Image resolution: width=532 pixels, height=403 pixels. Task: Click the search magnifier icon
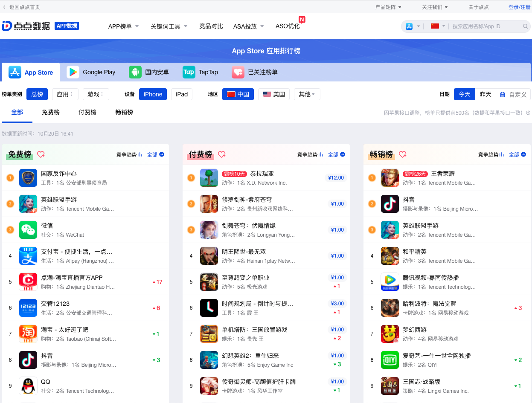pos(525,26)
